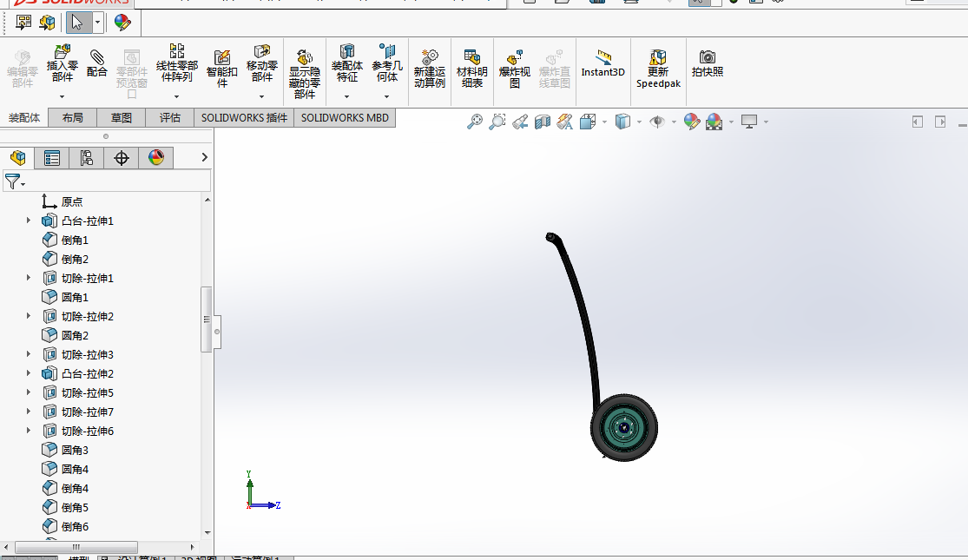Viewport: 968px width, 560px height.
Task: Click Display Style cube icon
Action: [622, 122]
